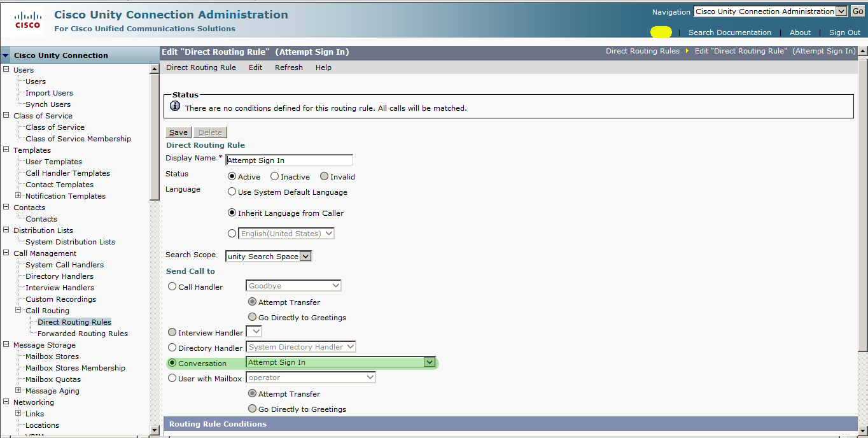Click inside the Display Name input field
Image resolution: width=868 pixels, height=438 pixels.
(x=289, y=159)
